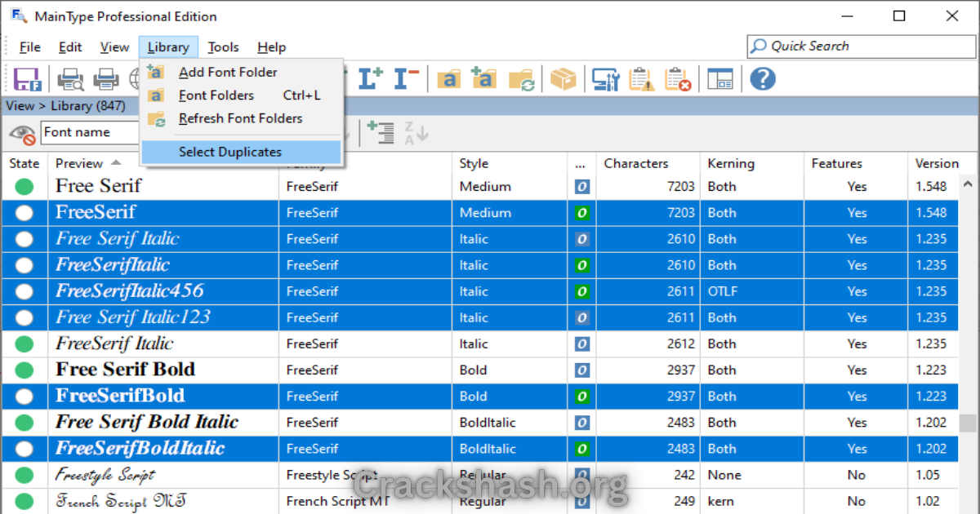Click the clipboard warning toolbar icon
Image resolution: width=980 pixels, height=514 pixels.
642,79
